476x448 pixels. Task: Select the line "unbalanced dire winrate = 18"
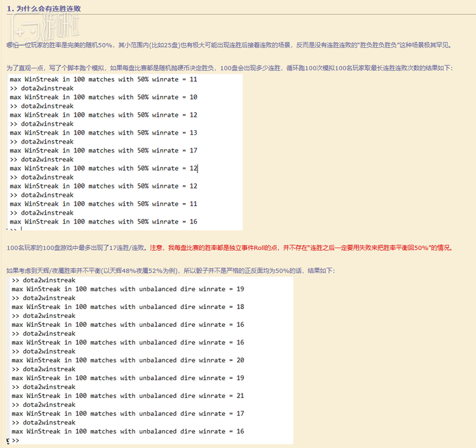point(128,307)
